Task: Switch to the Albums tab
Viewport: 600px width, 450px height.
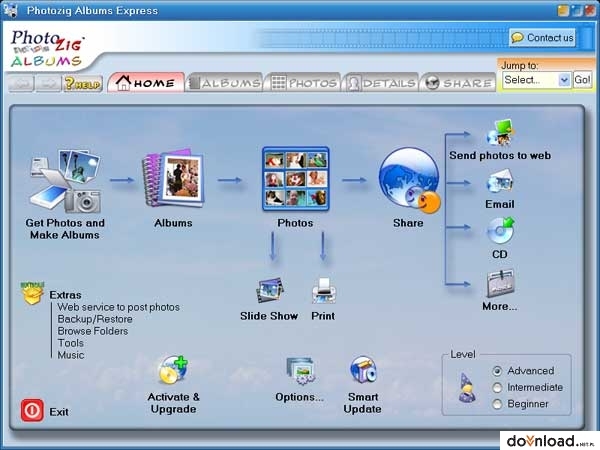Action: tap(225, 83)
